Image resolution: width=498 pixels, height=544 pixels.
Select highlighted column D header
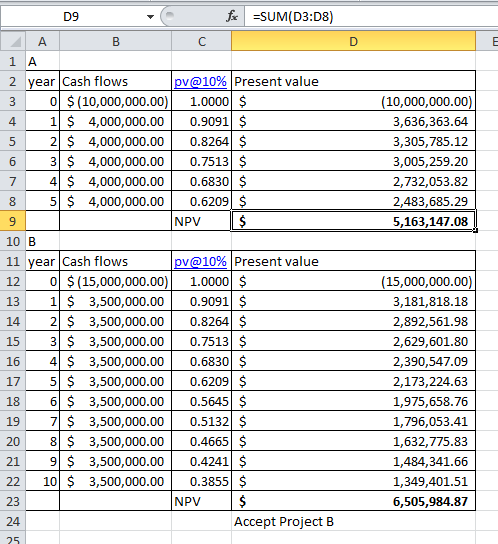click(x=353, y=42)
